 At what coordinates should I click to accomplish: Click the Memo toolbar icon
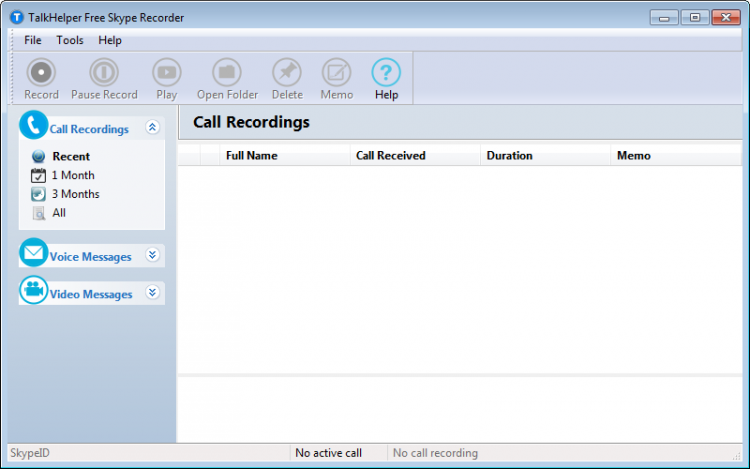(x=336, y=72)
